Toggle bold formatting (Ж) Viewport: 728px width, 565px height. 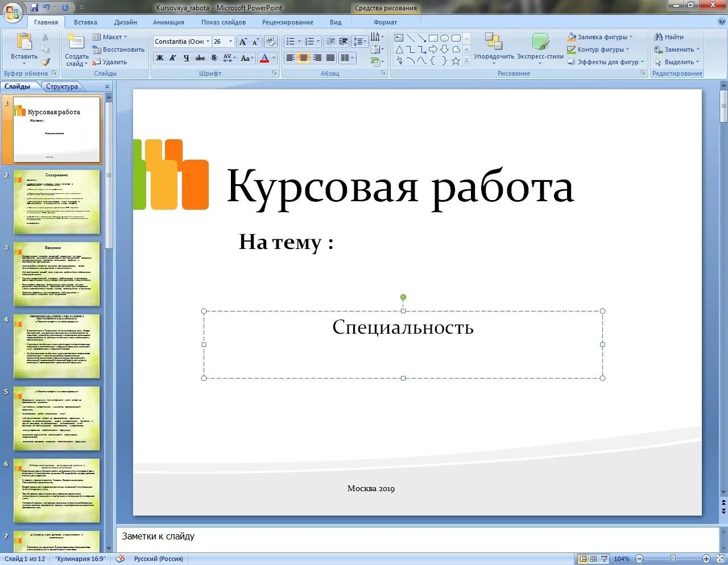[160, 58]
